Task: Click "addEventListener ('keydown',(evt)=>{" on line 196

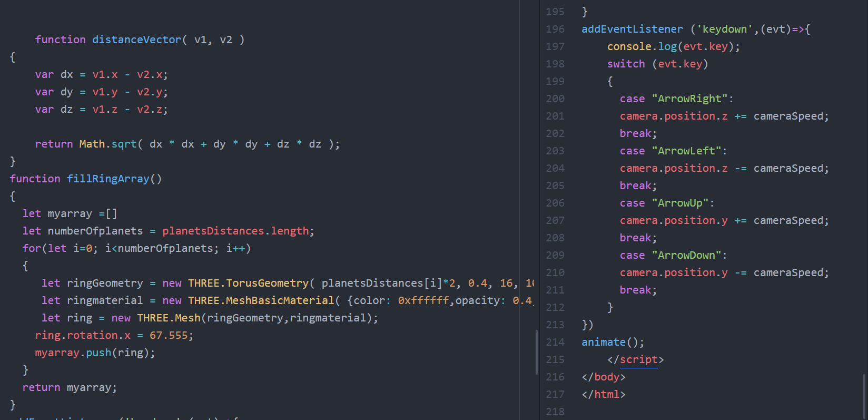Action: coord(696,29)
